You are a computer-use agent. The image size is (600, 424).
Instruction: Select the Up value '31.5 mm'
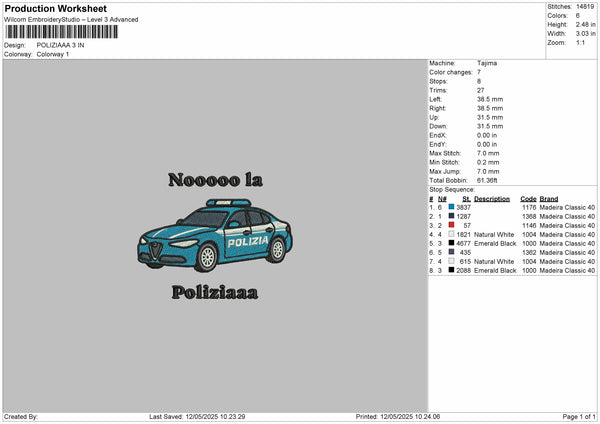(x=490, y=117)
